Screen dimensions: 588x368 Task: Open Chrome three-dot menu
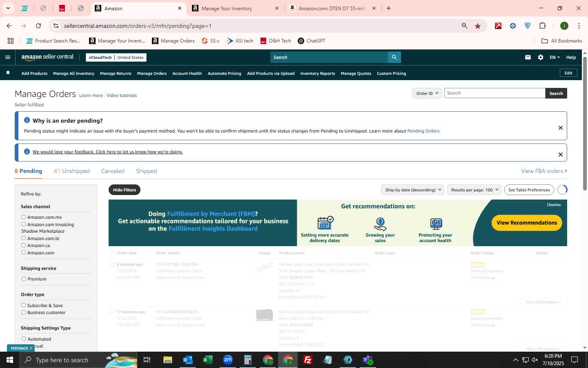579,26
